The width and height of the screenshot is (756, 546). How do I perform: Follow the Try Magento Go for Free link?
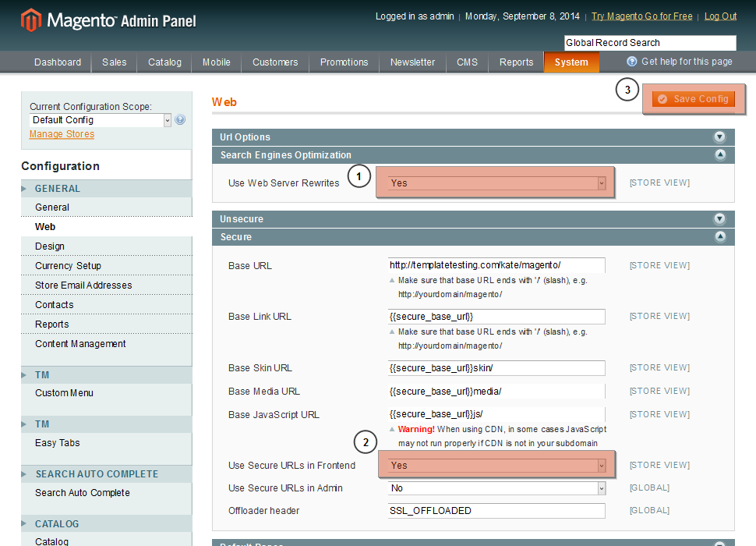tap(641, 16)
